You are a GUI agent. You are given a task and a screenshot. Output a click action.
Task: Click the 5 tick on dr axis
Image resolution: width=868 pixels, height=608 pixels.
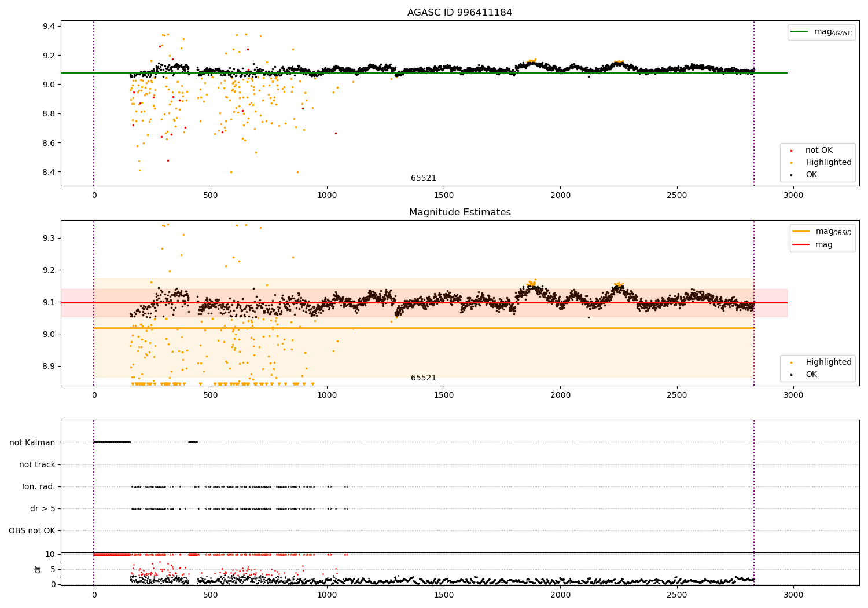(x=53, y=569)
